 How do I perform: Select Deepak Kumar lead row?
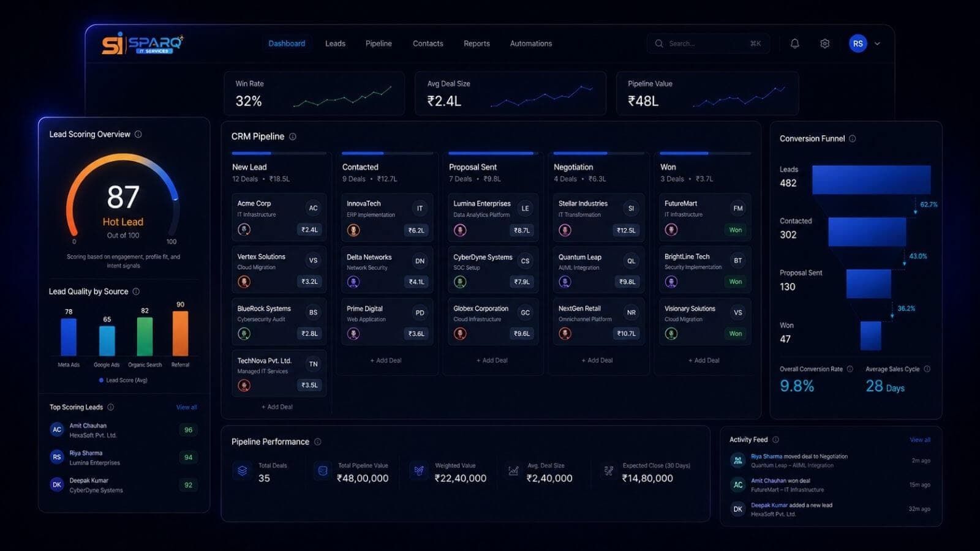pyautogui.click(x=124, y=485)
